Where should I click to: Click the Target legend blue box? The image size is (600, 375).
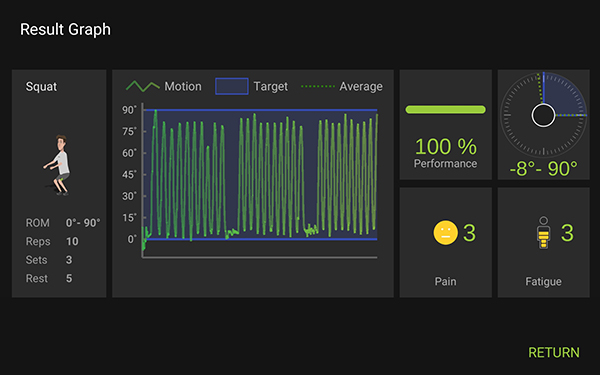coord(232,86)
